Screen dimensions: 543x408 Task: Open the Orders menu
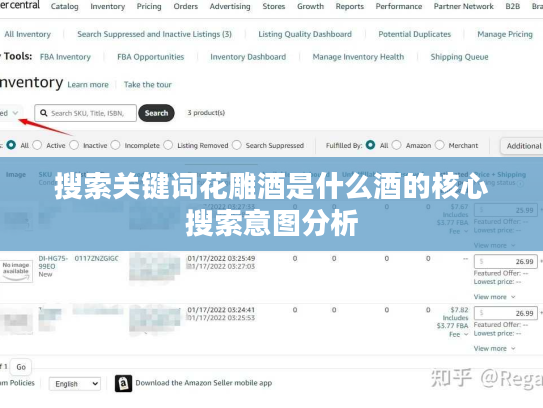coord(186,7)
